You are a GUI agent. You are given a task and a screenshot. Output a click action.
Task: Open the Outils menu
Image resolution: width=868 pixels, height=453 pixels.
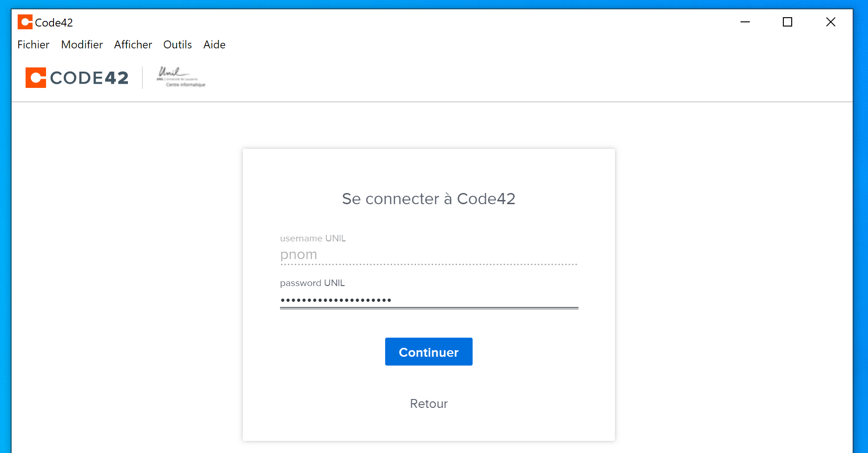click(178, 45)
